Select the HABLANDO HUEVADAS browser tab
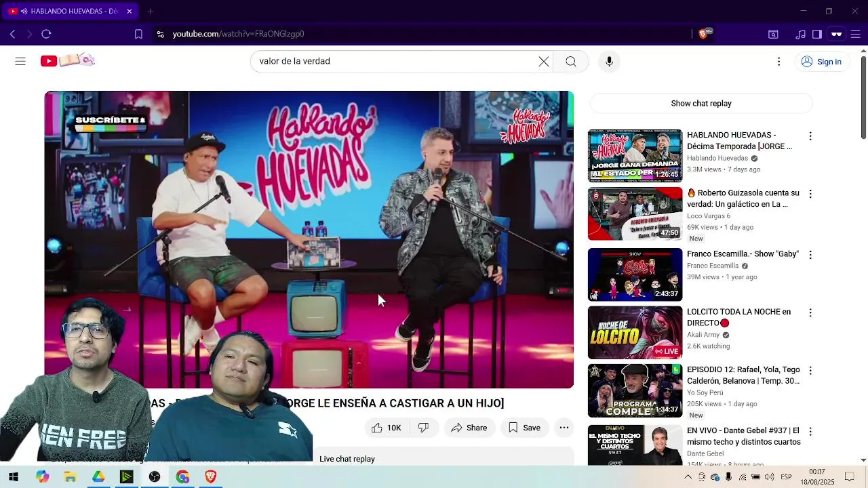Image resolution: width=868 pixels, height=488 pixels. [x=71, y=11]
